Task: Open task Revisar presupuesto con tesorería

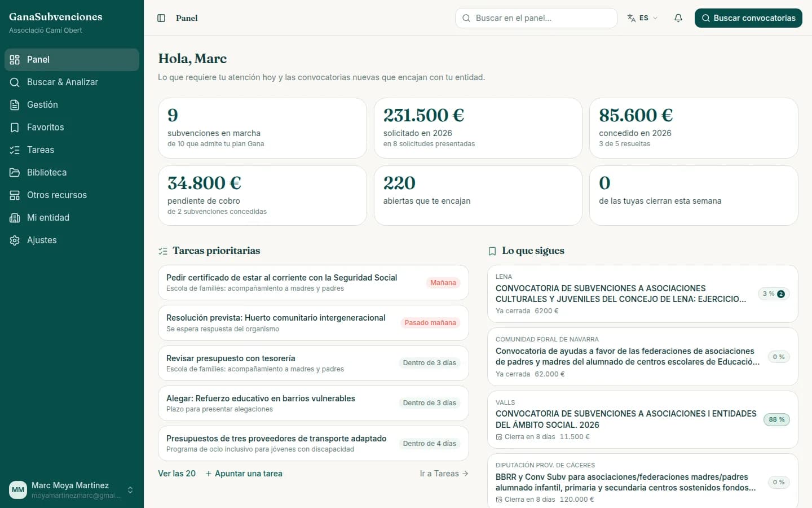Action: pyautogui.click(x=314, y=364)
